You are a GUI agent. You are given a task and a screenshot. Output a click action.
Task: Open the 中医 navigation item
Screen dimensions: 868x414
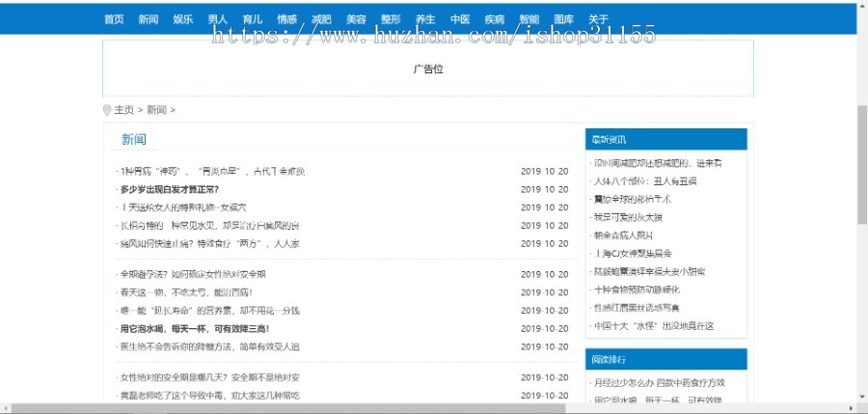pyautogui.click(x=460, y=19)
